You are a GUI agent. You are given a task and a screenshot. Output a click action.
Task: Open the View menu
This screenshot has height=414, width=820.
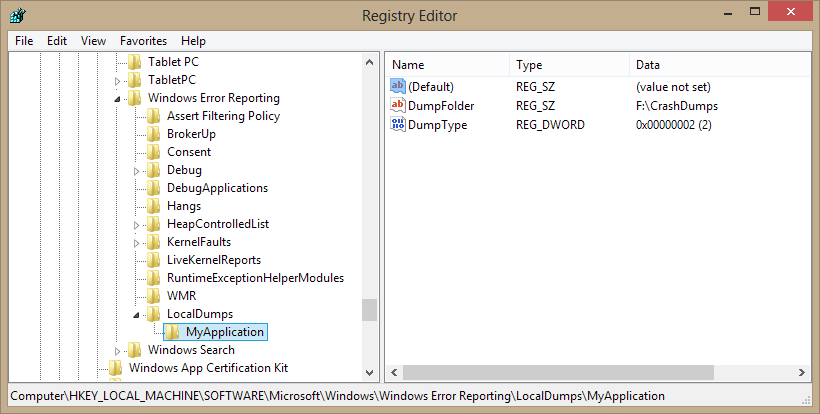pos(94,41)
